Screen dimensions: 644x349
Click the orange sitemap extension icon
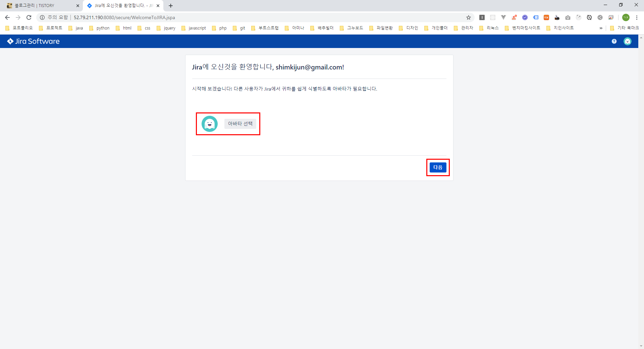coord(514,17)
